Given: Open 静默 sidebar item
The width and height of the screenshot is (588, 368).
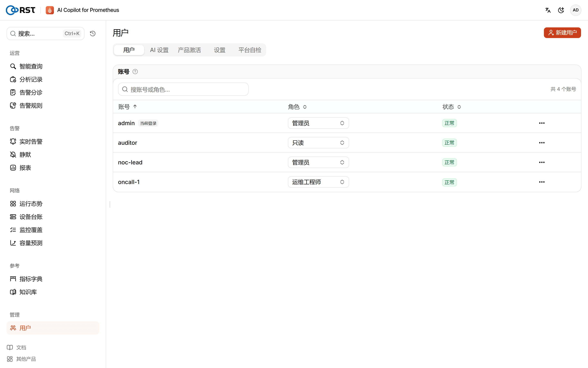Looking at the screenshot, I should coord(53,155).
